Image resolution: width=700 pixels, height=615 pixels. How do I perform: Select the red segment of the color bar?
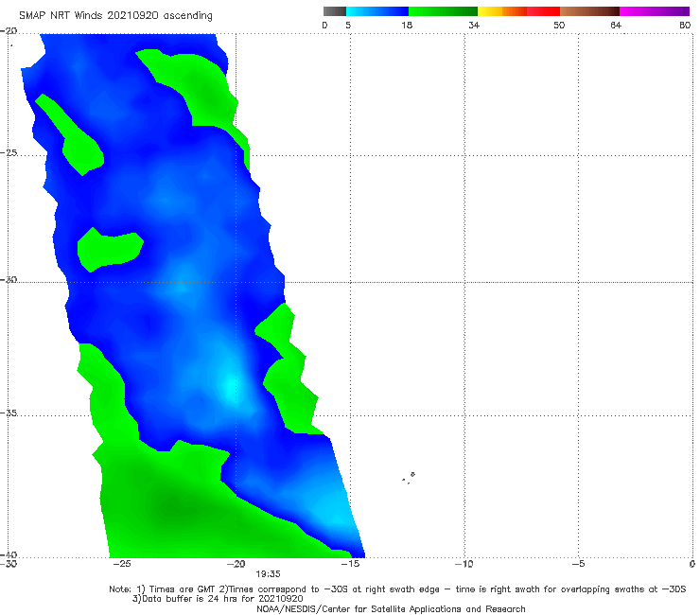pyautogui.click(x=543, y=11)
